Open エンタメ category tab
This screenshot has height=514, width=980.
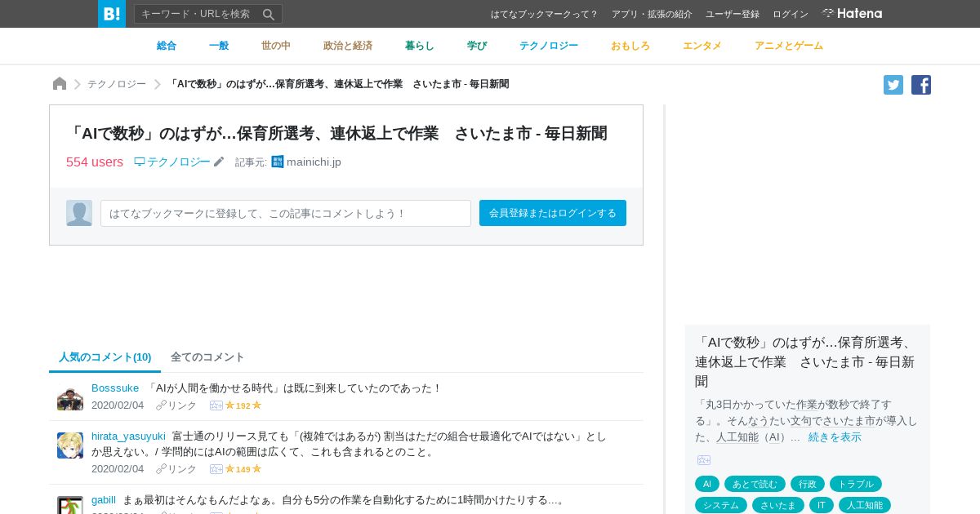point(702,46)
